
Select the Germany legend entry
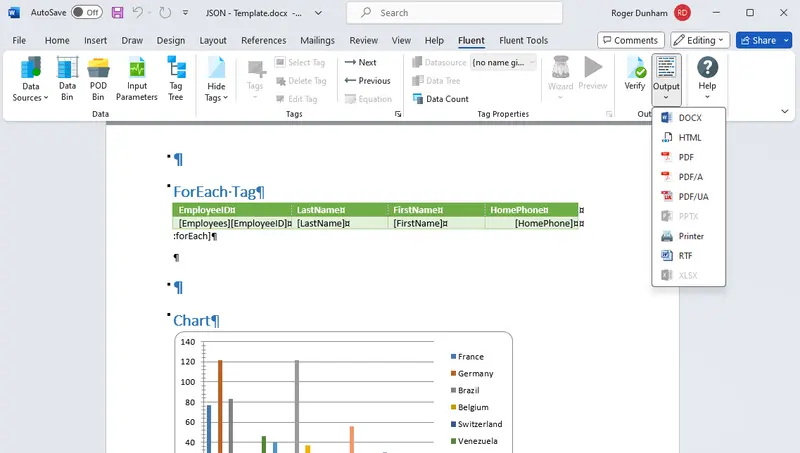(472, 373)
